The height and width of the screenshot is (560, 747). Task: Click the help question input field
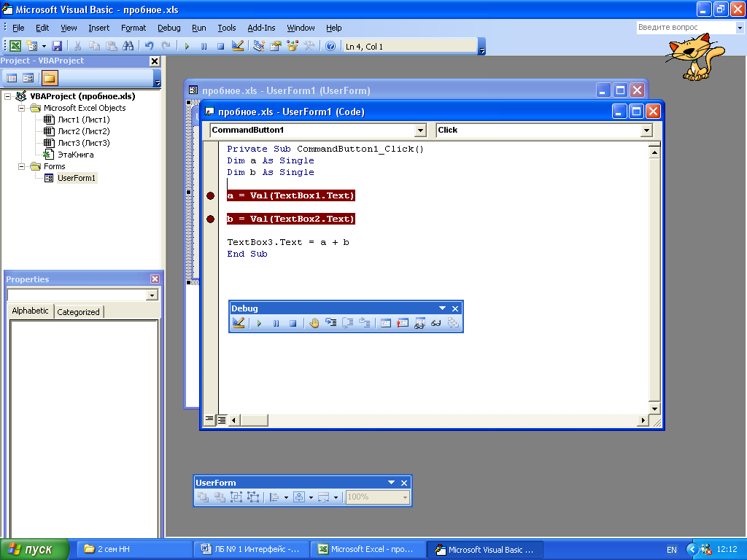[686, 28]
